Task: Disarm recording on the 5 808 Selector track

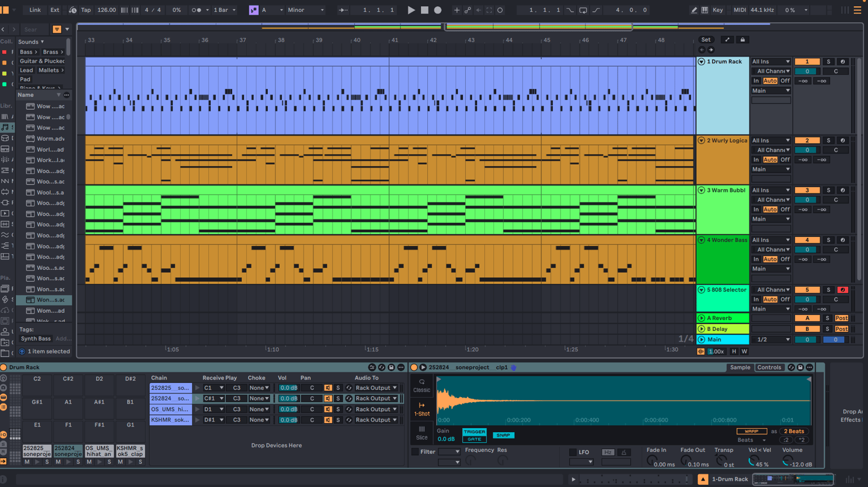Action: [842, 290]
